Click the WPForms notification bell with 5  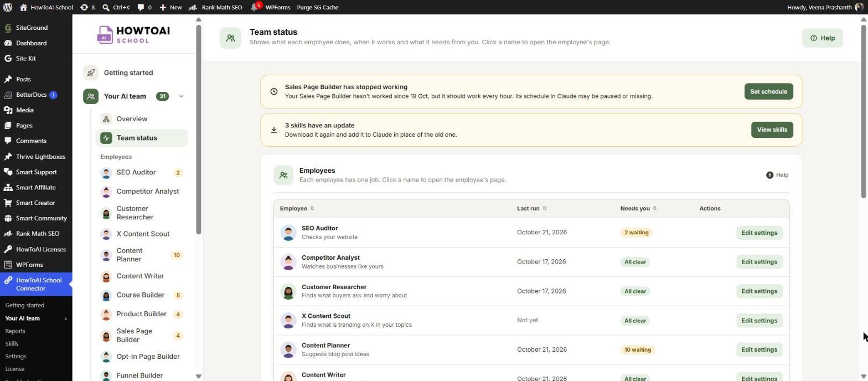point(255,7)
